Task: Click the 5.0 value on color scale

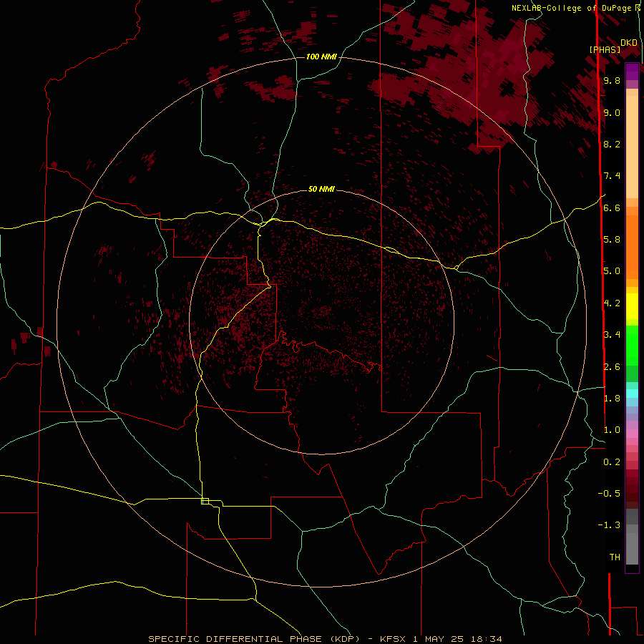Action: (612, 271)
